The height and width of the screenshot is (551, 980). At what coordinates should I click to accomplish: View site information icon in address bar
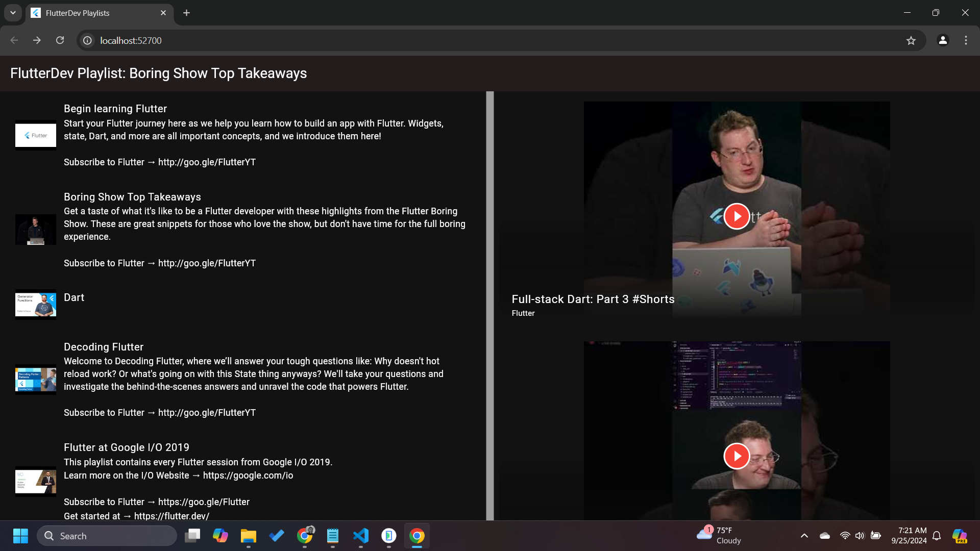(88, 40)
